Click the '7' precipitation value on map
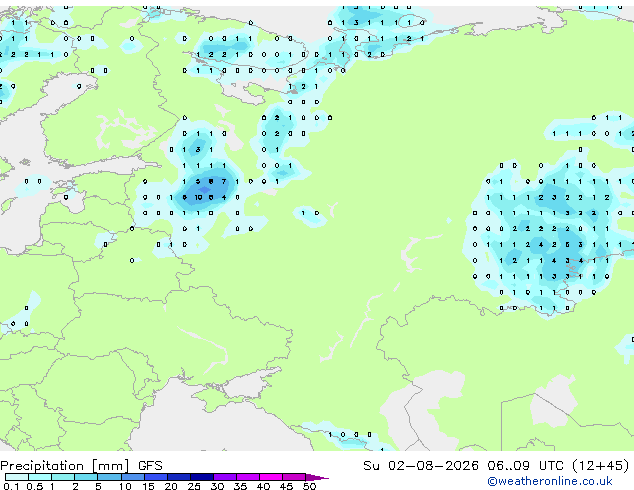The width and height of the screenshot is (634, 490). [x=224, y=182]
